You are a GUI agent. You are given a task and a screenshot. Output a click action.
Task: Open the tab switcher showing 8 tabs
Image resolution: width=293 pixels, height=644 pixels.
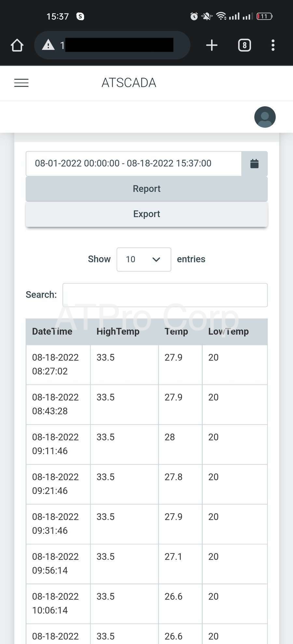(244, 45)
